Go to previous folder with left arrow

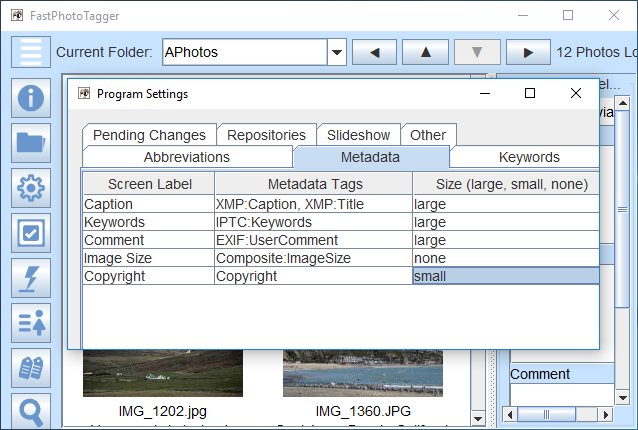(374, 52)
